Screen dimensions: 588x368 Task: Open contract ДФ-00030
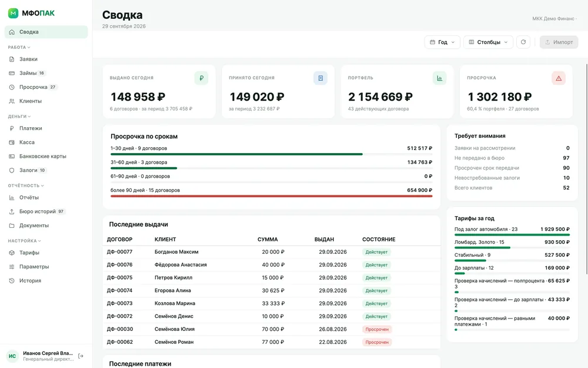tap(119, 329)
